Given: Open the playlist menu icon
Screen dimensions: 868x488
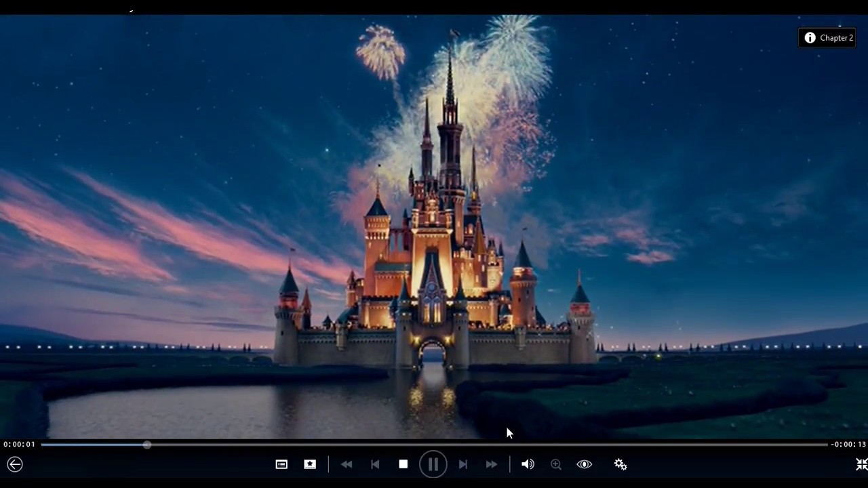Looking at the screenshot, I should 281,464.
